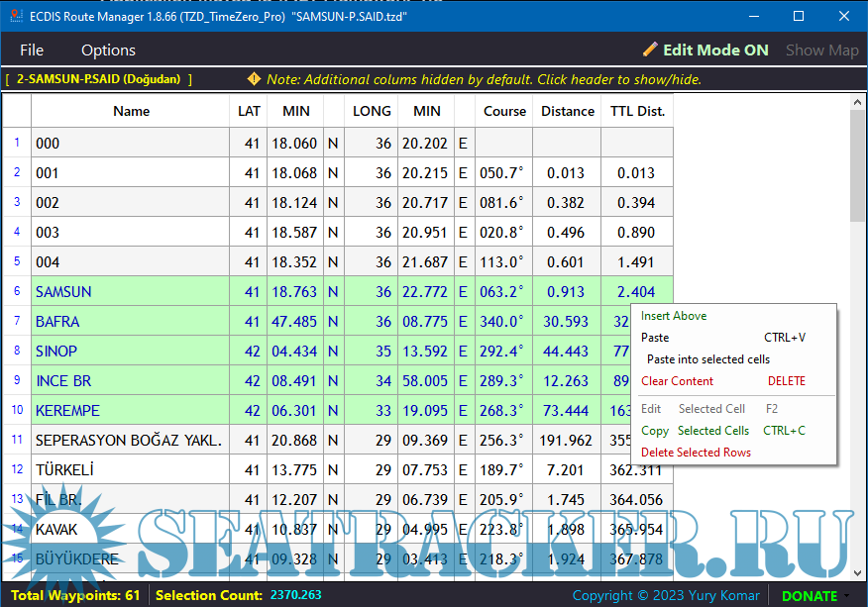Screen dimensions: 868x607
Task: Click the Show Map button
Action: tap(821, 50)
